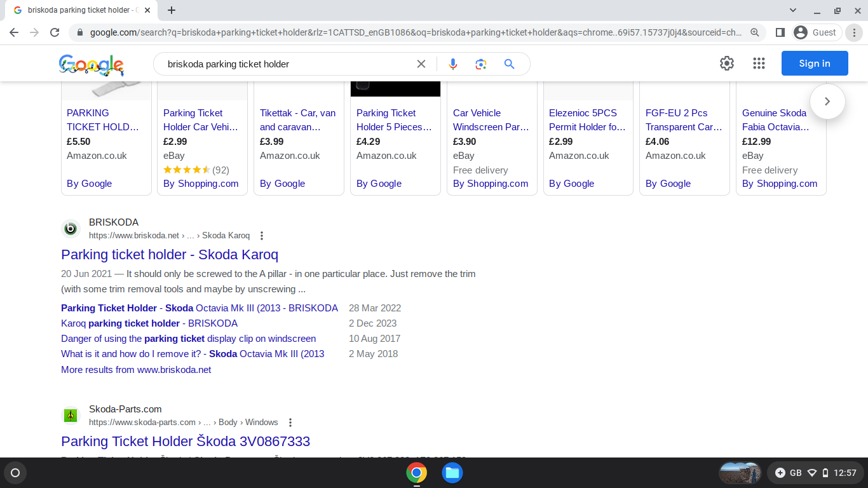Open the PARKING TICKET HOLD… £5.50 product
Screen dimensions: 868x488
(103, 119)
